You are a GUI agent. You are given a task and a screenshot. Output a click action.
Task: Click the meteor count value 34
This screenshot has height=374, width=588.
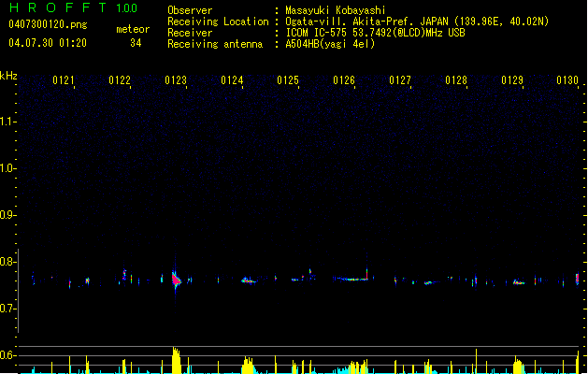[x=136, y=43]
